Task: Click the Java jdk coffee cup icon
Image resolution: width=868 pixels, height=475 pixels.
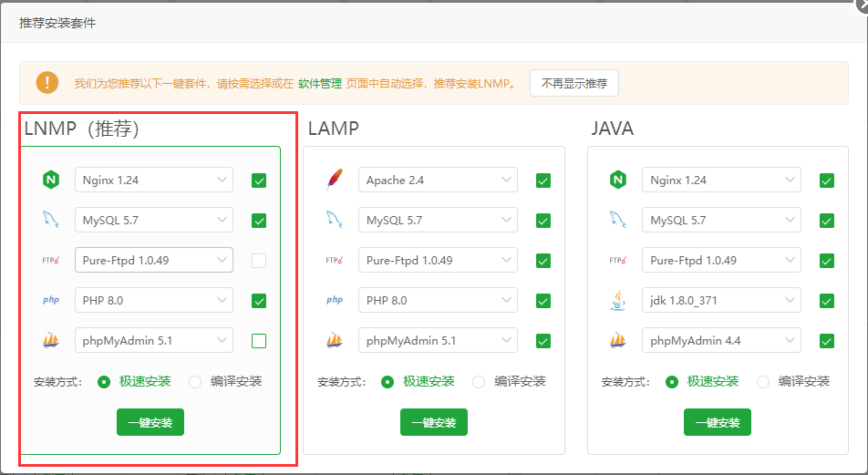Action: pyautogui.click(x=618, y=300)
